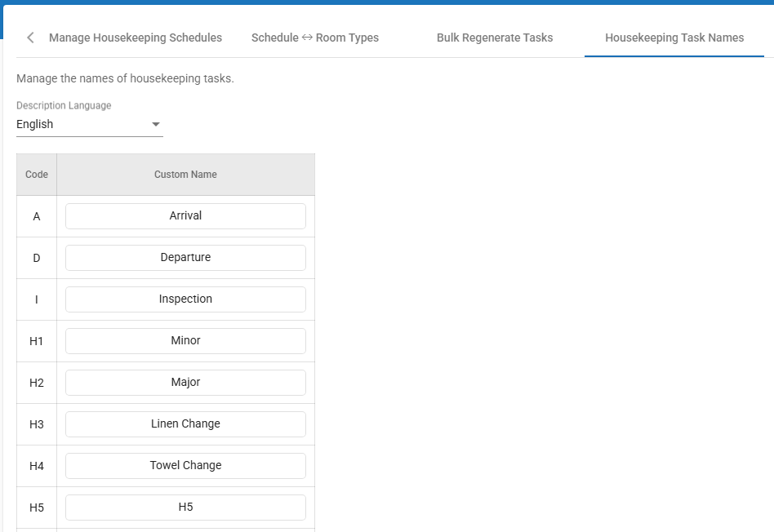This screenshot has width=774, height=532.
Task: Go to Bulk Regenerate Tasks tab
Action: pos(494,38)
